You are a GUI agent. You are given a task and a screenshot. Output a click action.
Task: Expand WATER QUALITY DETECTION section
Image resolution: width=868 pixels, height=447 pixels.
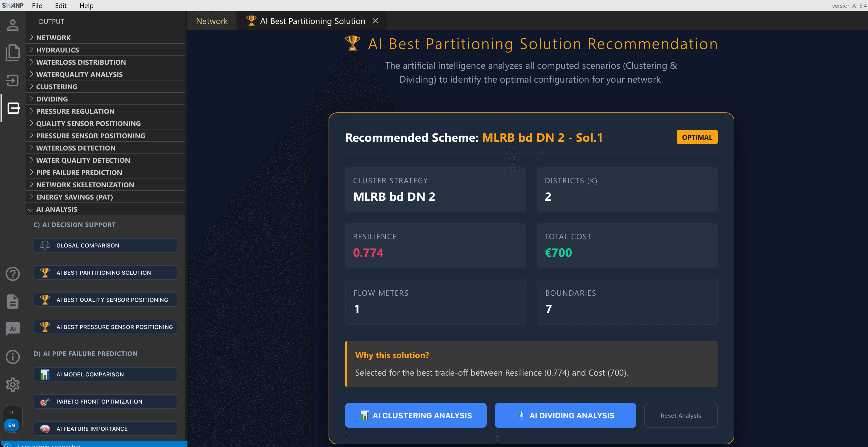pyautogui.click(x=105, y=160)
